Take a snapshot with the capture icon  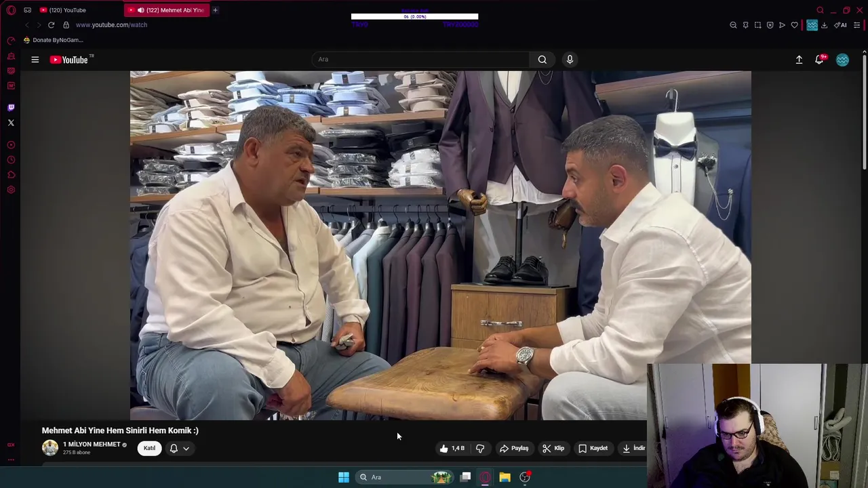757,25
